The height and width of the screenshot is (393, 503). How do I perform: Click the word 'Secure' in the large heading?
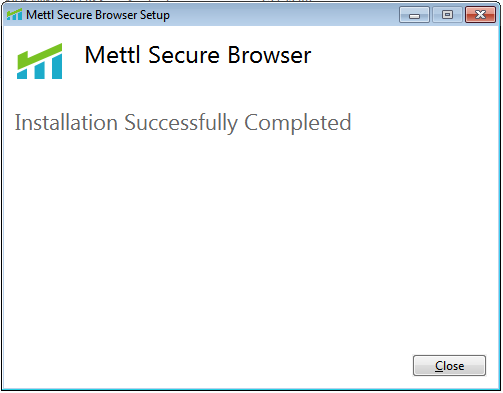pos(184,55)
